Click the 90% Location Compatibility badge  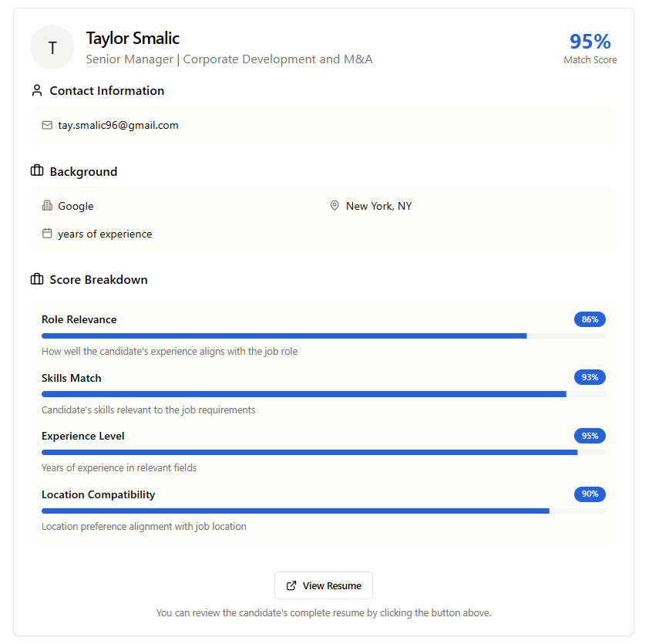tap(590, 494)
